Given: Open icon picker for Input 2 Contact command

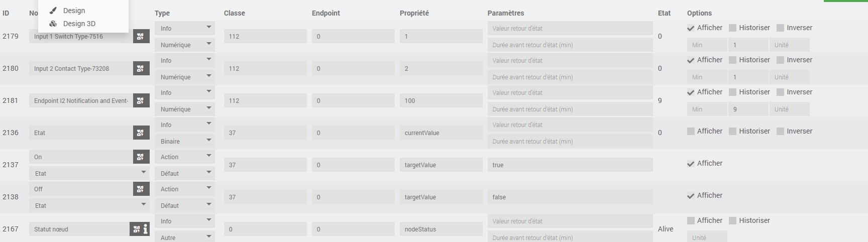Looking at the screenshot, I should [x=141, y=68].
